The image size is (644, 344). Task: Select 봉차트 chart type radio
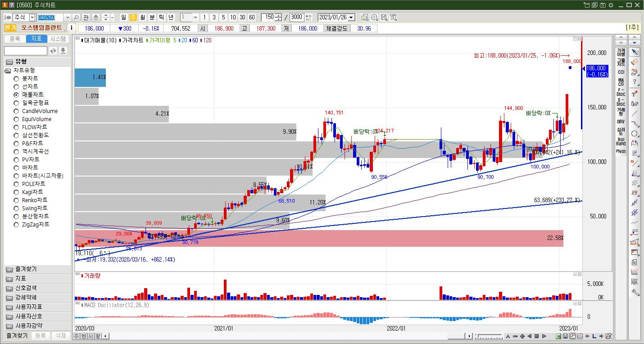click(x=16, y=78)
